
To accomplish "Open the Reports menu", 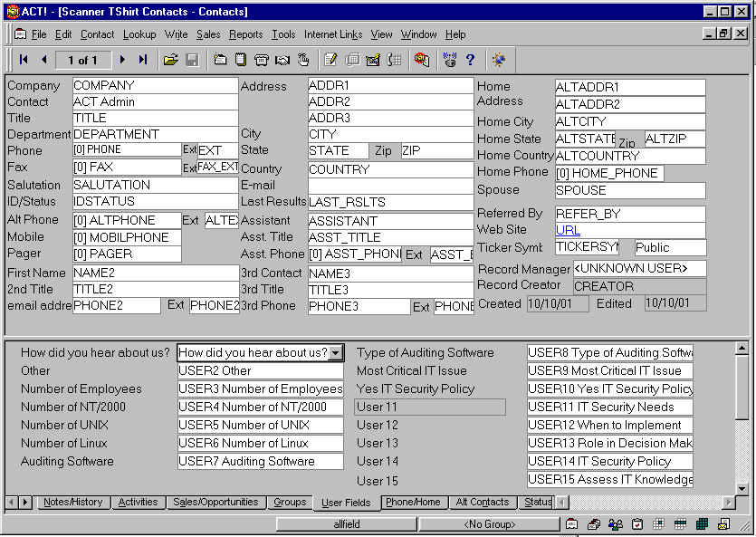I will [246, 34].
